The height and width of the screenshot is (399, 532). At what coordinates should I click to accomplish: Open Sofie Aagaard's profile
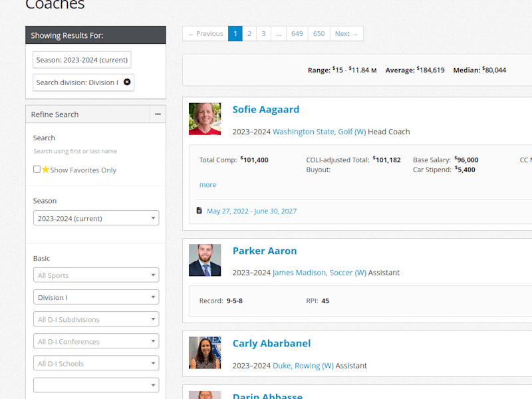coord(265,110)
